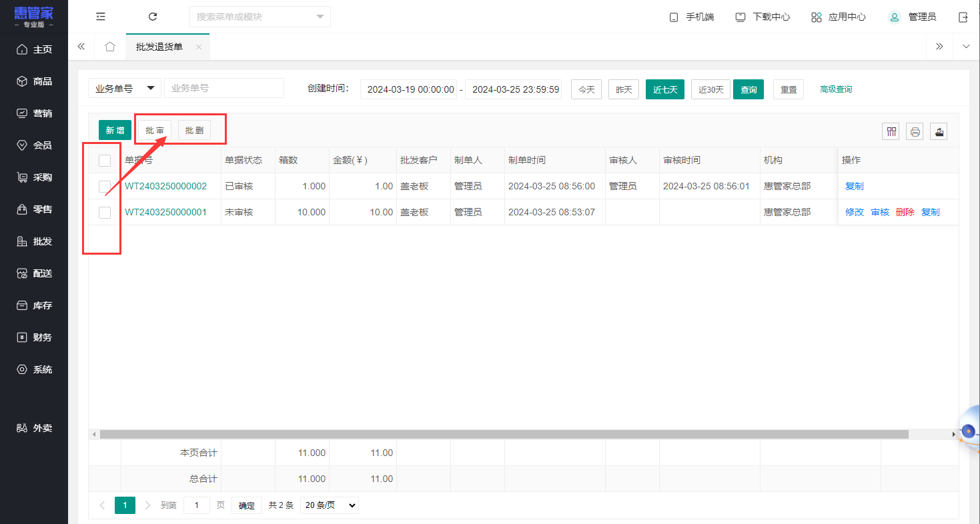980x524 pixels.
Task: Open the 业务单号 filter type dropdown
Action: coord(125,88)
